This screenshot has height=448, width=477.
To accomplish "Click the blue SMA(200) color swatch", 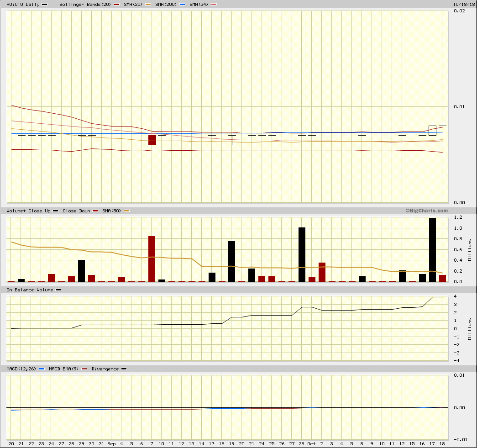I will (183, 5).
